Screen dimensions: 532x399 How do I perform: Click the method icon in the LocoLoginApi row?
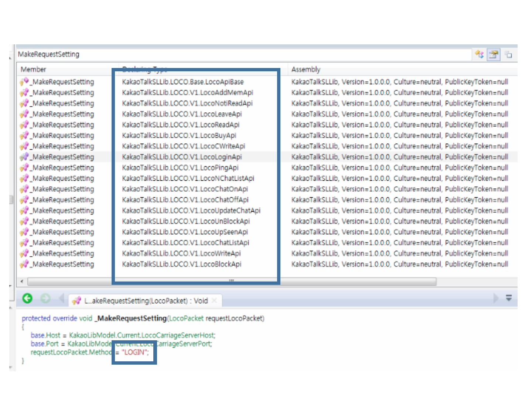point(24,157)
